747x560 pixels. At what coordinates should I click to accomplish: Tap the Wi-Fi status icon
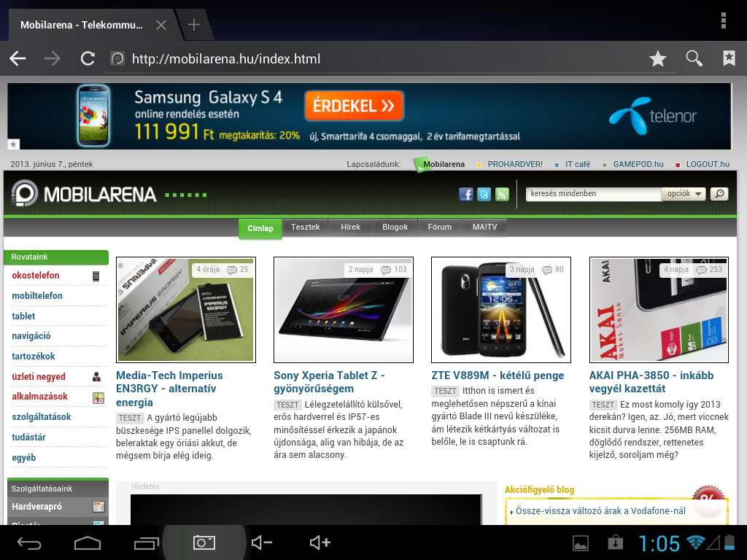[x=695, y=542]
